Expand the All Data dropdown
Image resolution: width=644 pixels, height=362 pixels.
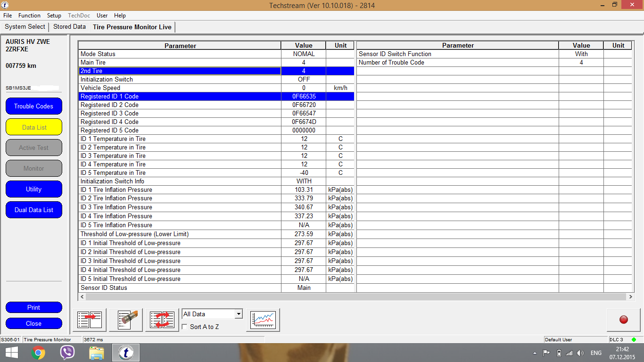(239, 314)
